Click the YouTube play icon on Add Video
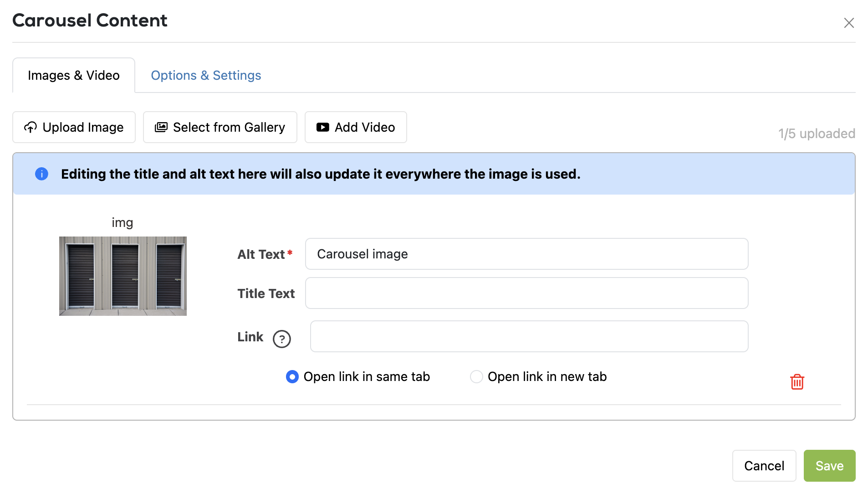 pos(322,127)
